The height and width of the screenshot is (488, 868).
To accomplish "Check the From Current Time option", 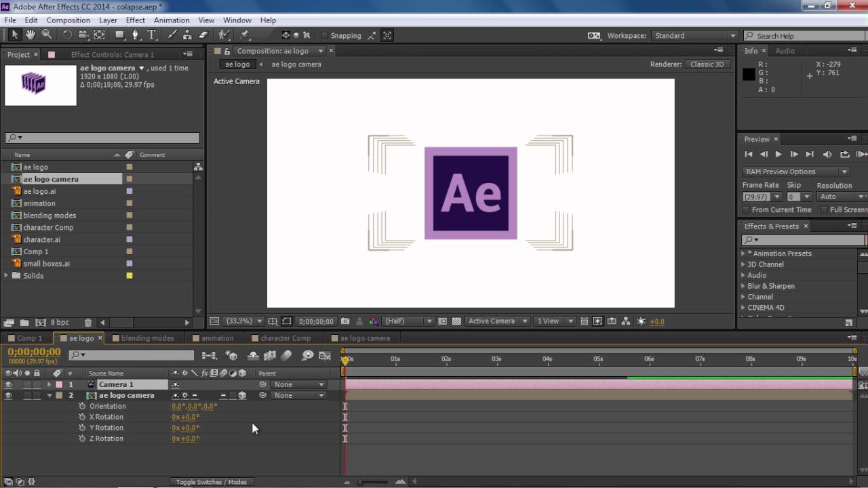I will (747, 210).
